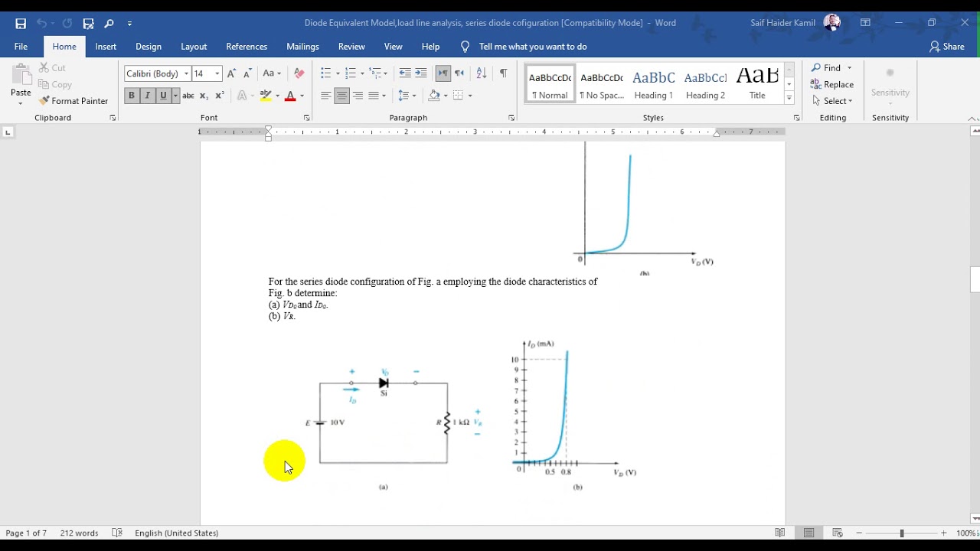Align text to the right
980x551 pixels.
pyautogui.click(x=358, y=96)
